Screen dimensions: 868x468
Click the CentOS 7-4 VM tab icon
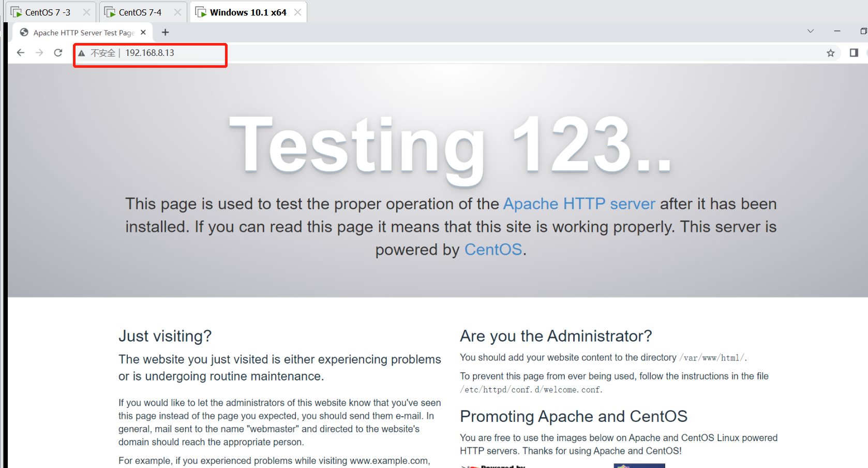[x=110, y=12]
